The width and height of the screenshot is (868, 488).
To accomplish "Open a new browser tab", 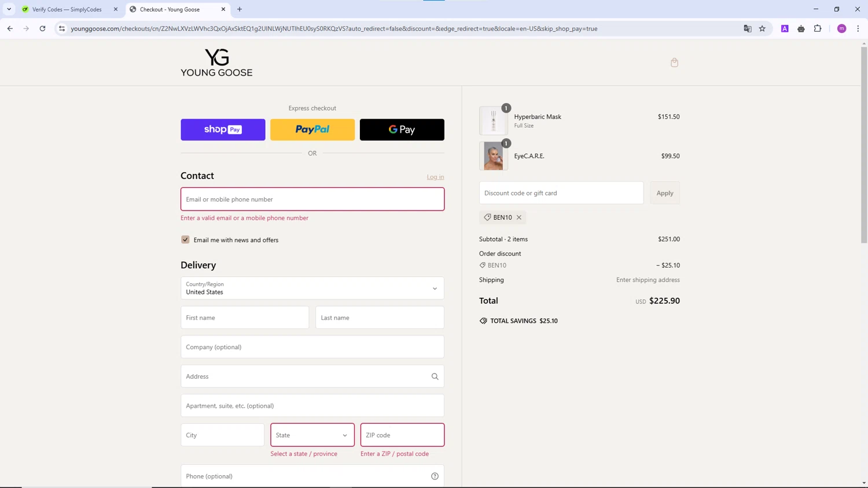I will 240,9.
